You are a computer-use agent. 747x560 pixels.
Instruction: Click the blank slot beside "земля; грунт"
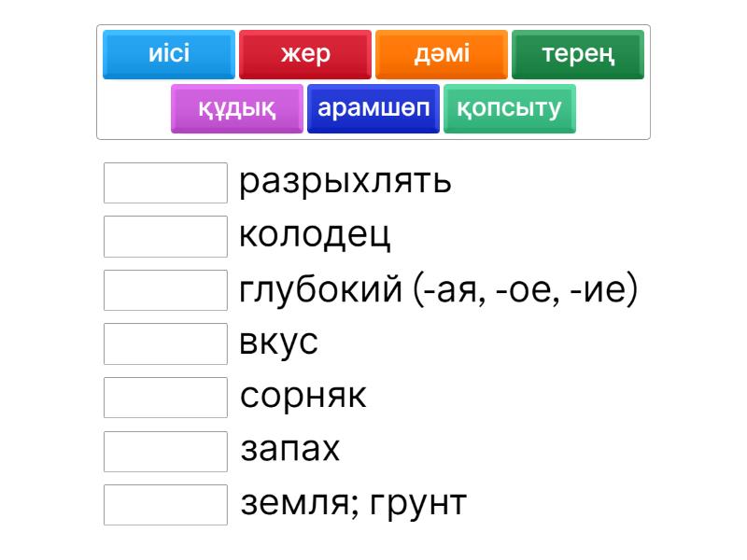click(166, 504)
